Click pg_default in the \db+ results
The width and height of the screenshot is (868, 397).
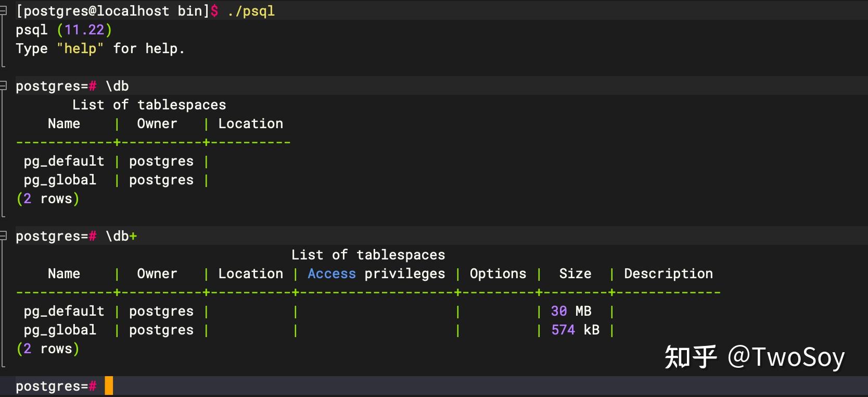click(64, 311)
